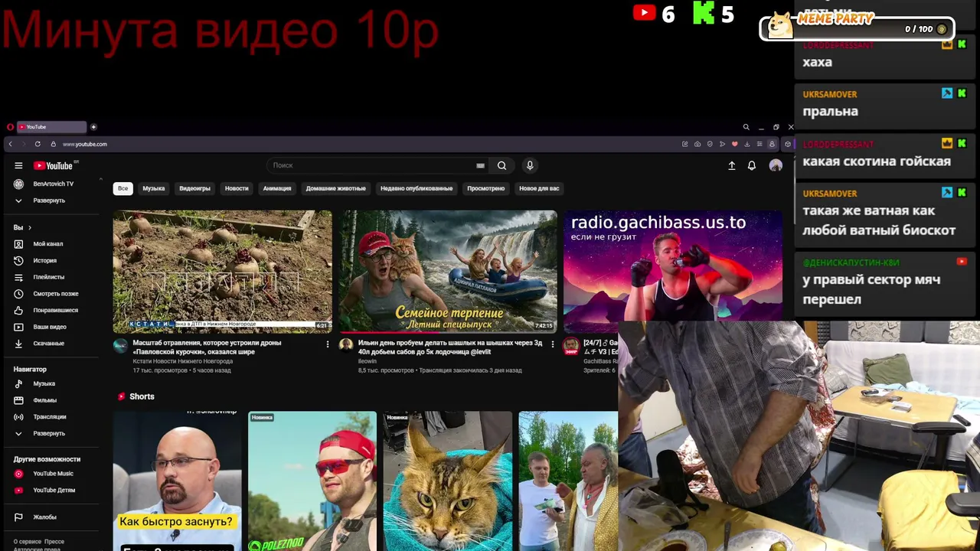Play the Pavlovskaya kurochka news thumbnail
The image size is (980, 551).
coord(223,272)
